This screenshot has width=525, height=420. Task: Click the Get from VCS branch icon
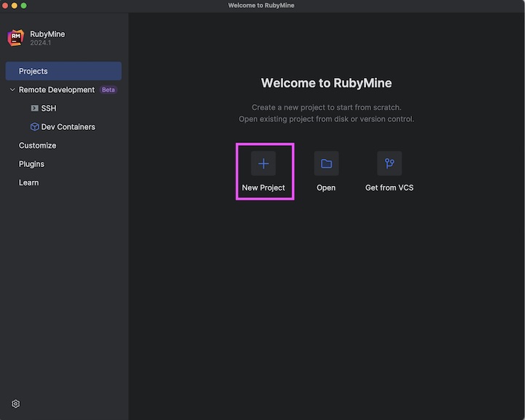389,163
